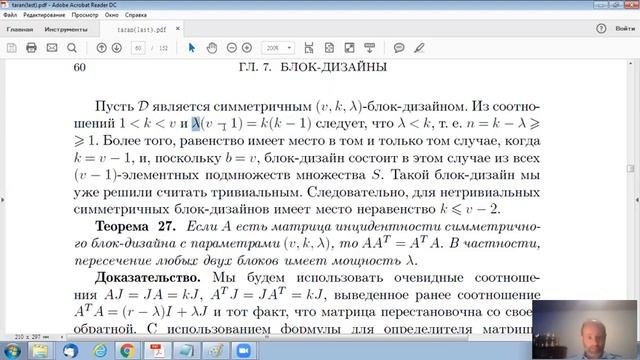The image size is (640, 360).
Task: Click the fit one full page icon
Action: (x=329, y=48)
